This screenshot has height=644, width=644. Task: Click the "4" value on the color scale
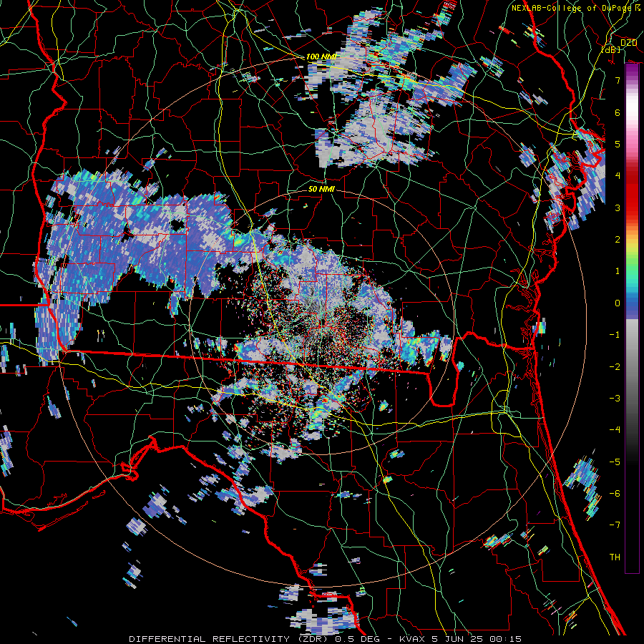(618, 176)
